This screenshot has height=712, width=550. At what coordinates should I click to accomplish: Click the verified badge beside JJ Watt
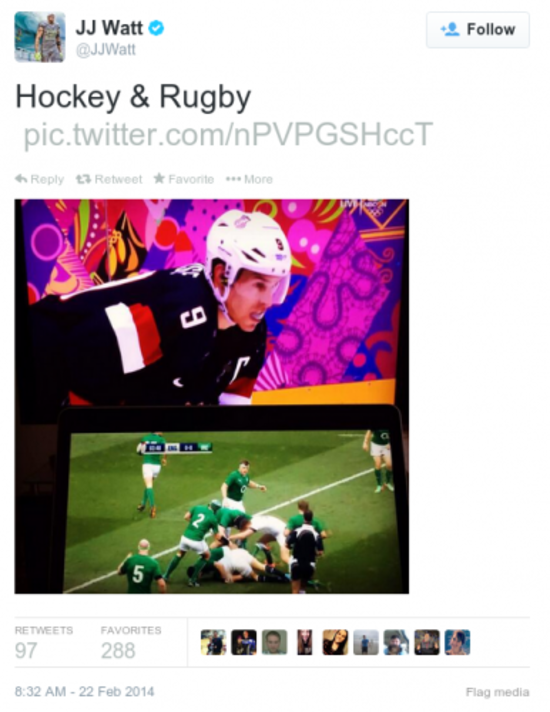click(x=157, y=28)
